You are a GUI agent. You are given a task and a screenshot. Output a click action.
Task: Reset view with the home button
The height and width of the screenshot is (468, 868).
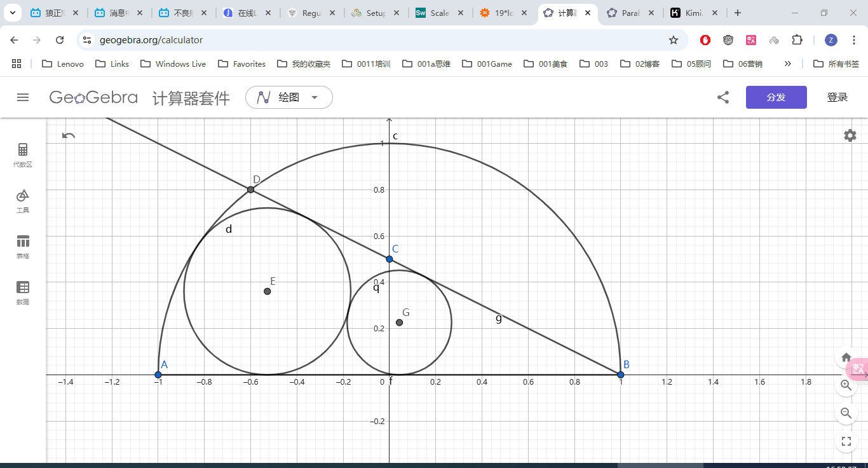pyautogui.click(x=846, y=357)
